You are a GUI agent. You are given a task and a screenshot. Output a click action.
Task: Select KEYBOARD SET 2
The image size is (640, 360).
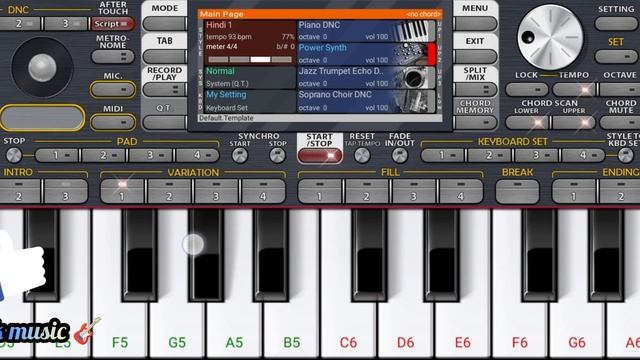491,155
